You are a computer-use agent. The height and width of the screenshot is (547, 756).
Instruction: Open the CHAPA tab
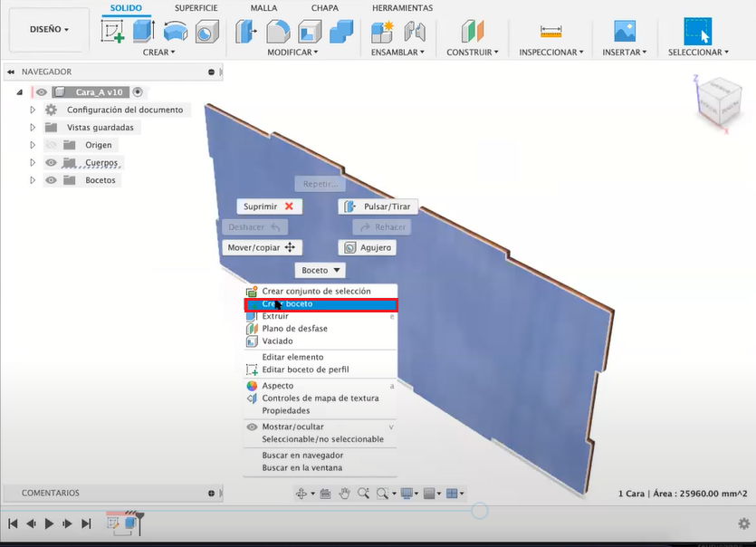(x=324, y=8)
